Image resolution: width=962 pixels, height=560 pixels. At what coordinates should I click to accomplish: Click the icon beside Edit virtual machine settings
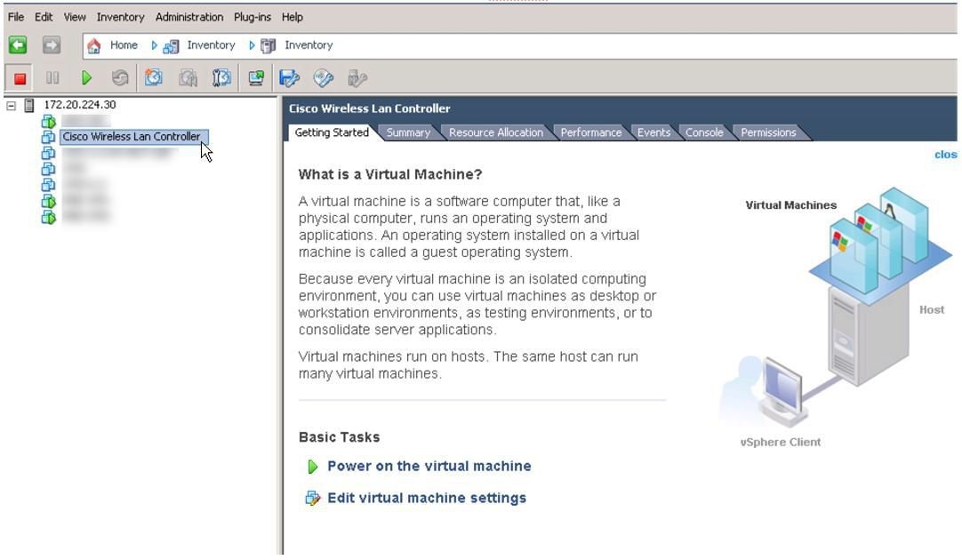tap(313, 498)
